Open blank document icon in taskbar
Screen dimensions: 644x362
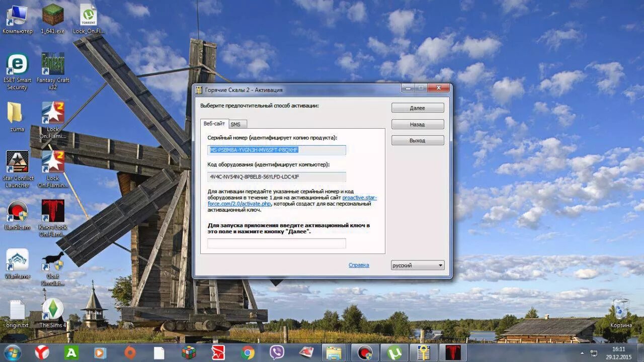(x=159, y=352)
